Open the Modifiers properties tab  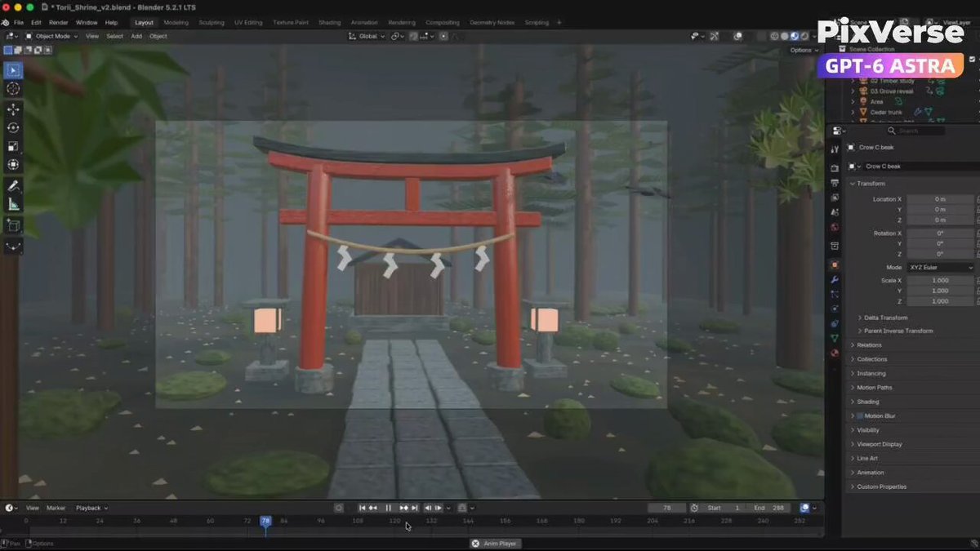(834, 279)
